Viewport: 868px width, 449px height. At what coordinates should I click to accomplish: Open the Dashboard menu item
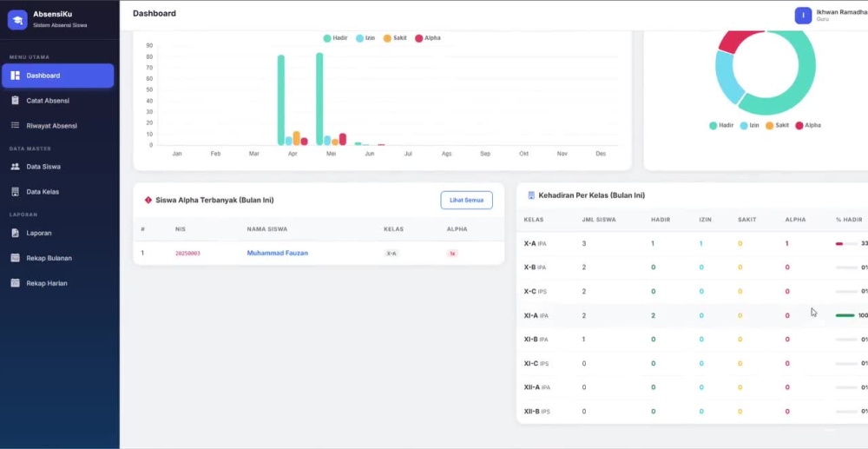click(x=57, y=76)
